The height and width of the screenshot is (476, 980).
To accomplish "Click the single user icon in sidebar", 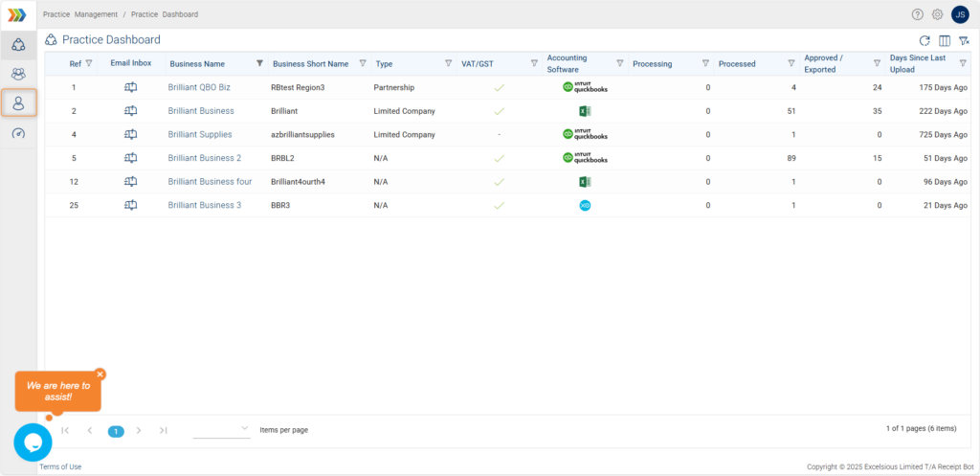I will tap(18, 103).
